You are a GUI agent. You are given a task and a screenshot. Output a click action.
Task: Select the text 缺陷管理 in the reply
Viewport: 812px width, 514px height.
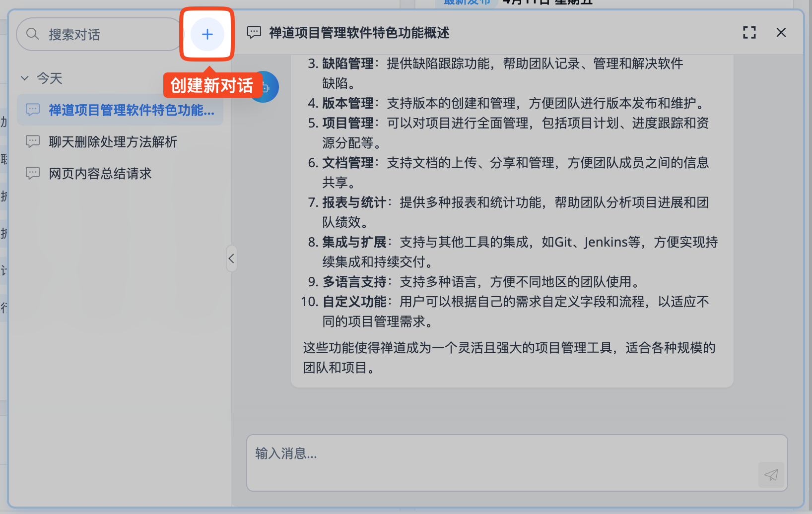coord(348,64)
